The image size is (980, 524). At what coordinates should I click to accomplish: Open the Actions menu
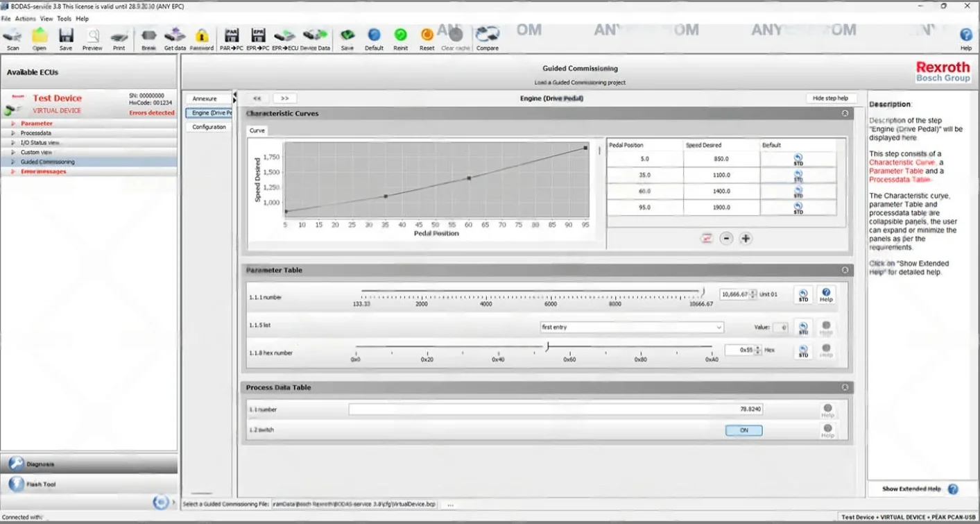(26, 19)
